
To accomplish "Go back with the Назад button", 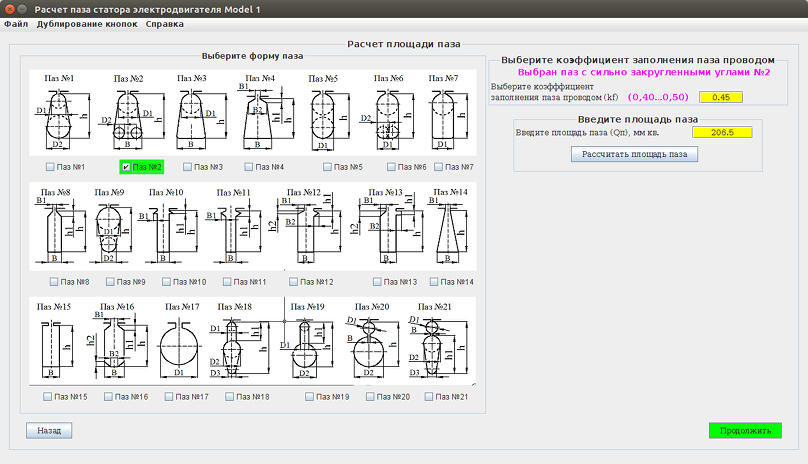I will pyautogui.click(x=49, y=431).
